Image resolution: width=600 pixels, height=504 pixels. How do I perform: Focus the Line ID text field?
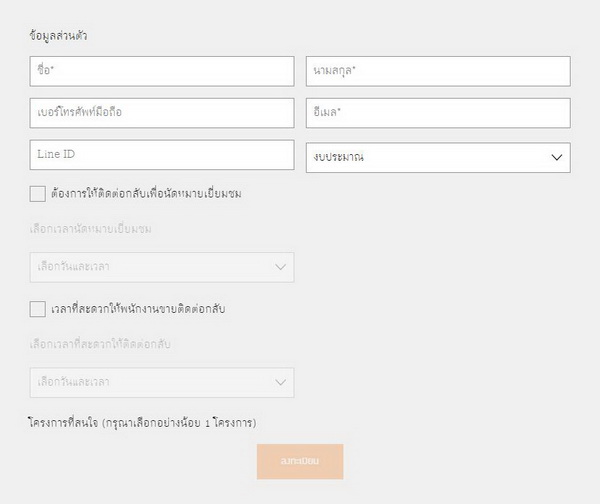coord(162,156)
